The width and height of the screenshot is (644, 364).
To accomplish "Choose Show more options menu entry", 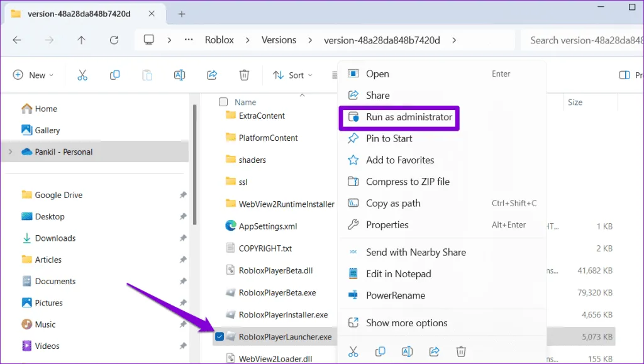I will coord(406,323).
